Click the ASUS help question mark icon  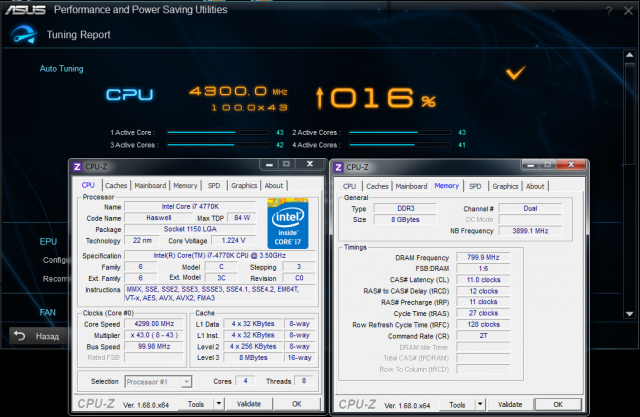coord(609,11)
